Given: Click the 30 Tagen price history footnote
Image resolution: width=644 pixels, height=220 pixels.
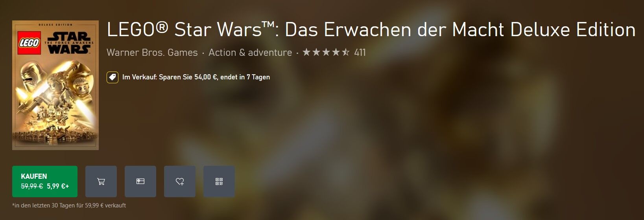Looking at the screenshot, I should point(69,205).
